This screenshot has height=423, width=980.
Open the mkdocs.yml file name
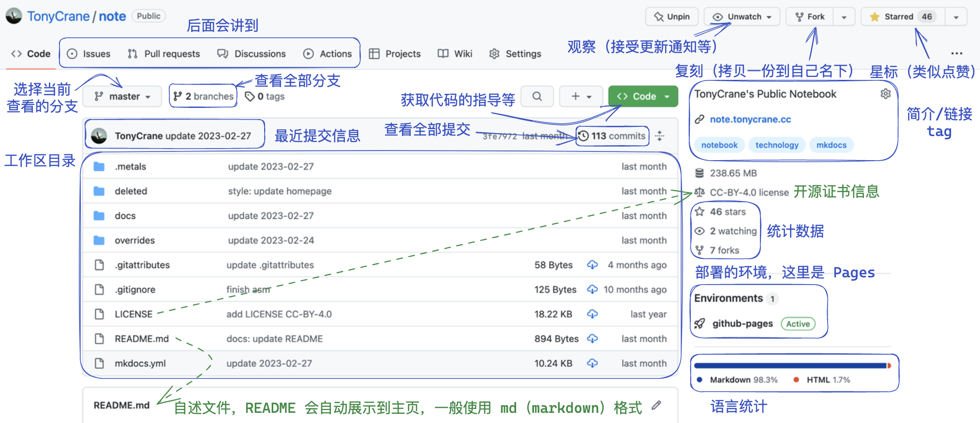140,363
